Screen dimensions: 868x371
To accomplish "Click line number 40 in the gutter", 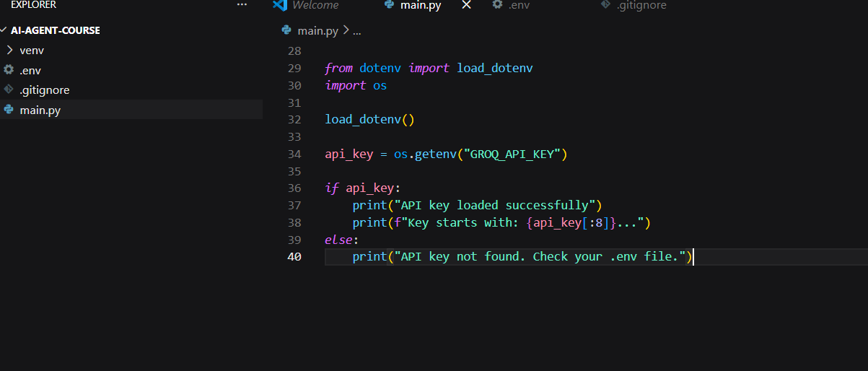I will [x=294, y=257].
